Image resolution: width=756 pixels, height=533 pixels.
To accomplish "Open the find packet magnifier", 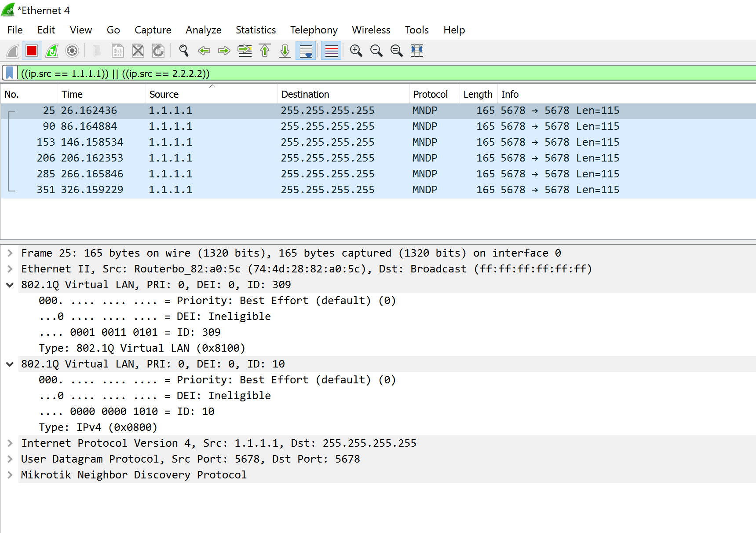I will (184, 51).
